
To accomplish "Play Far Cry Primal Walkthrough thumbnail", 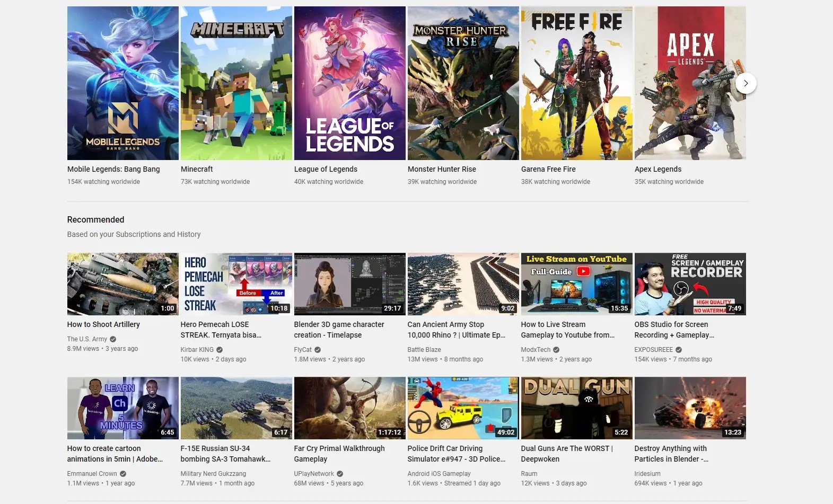I will tap(350, 408).
